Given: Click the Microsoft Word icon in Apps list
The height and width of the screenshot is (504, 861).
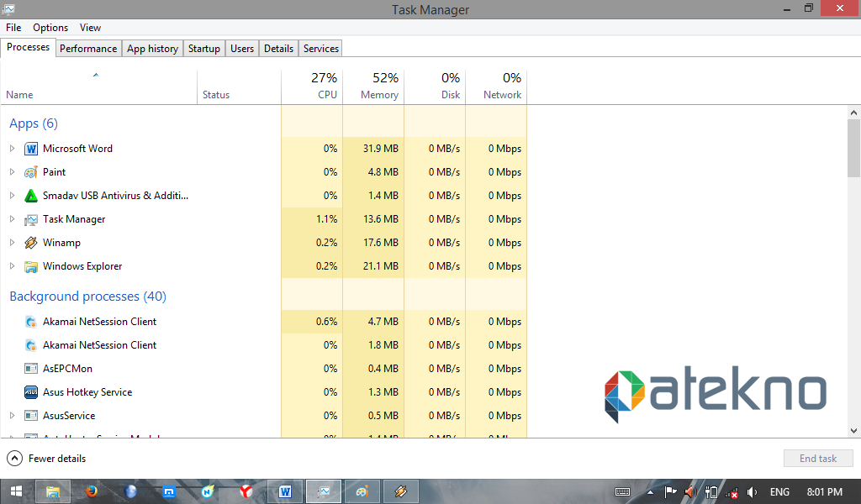Looking at the screenshot, I should 31,149.
